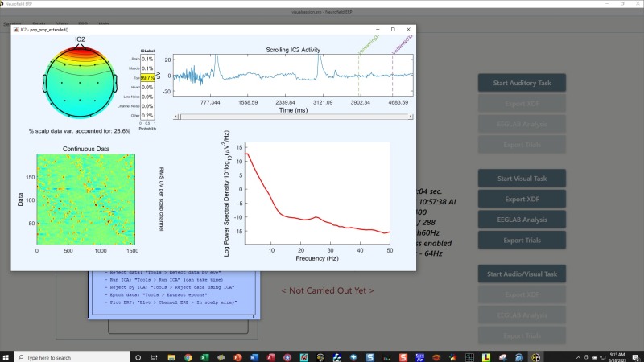
Task: Maximize the IC2 pop_prop_extended window
Action: [x=392, y=29]
